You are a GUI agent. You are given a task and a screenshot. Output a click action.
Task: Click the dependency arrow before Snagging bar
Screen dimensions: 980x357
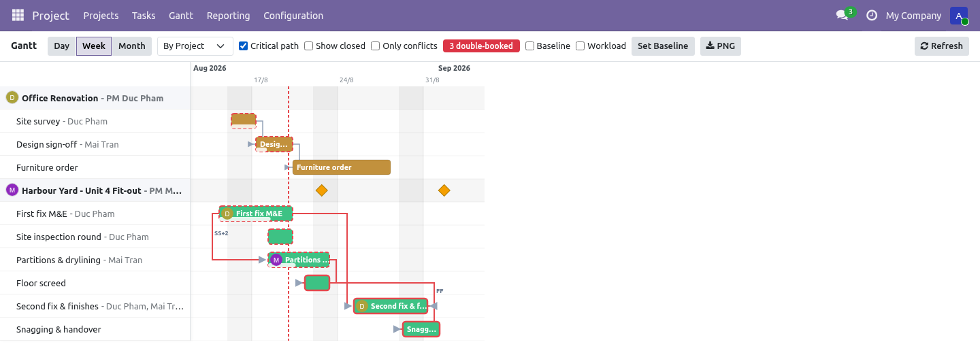click(397, 329)
